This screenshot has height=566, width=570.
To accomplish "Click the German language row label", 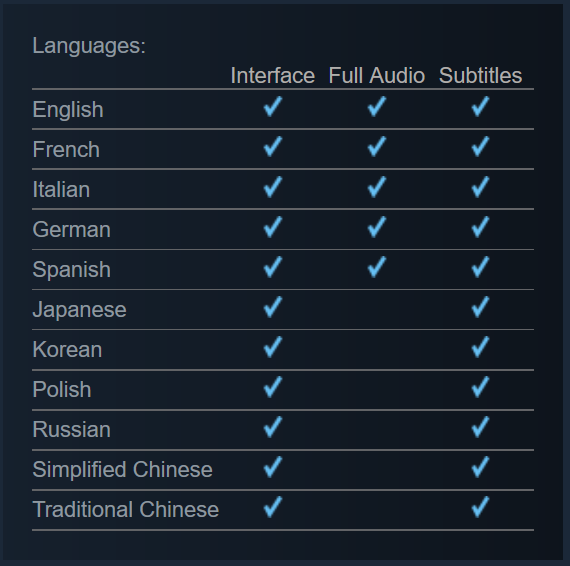I will coord(72,229).
